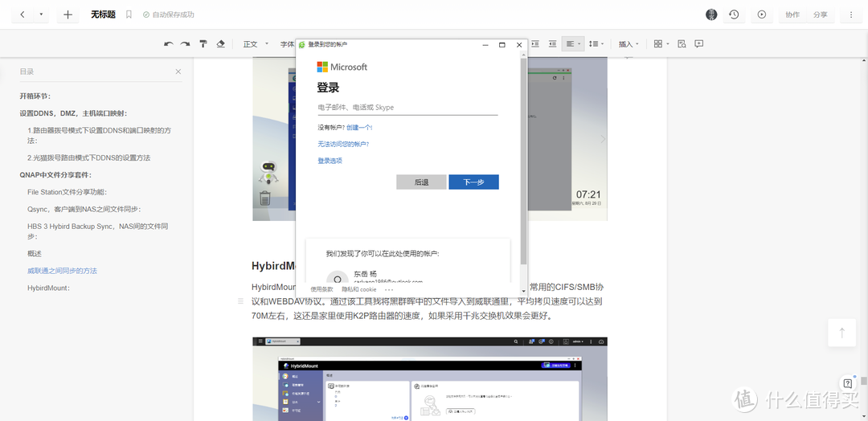This screenshot has height=421, width=868.
Task: Open the help question mark icon
Action: (848, 382)
